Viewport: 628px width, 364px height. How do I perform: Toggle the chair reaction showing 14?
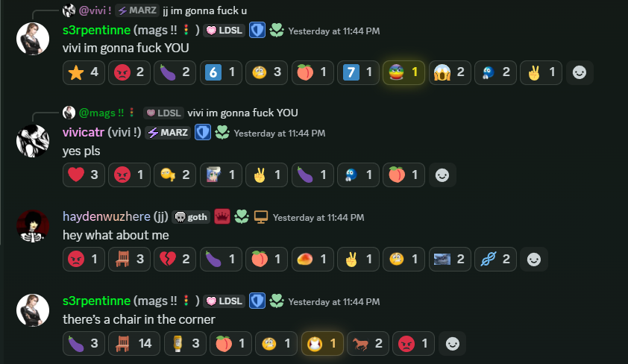[x=134, y=344]
